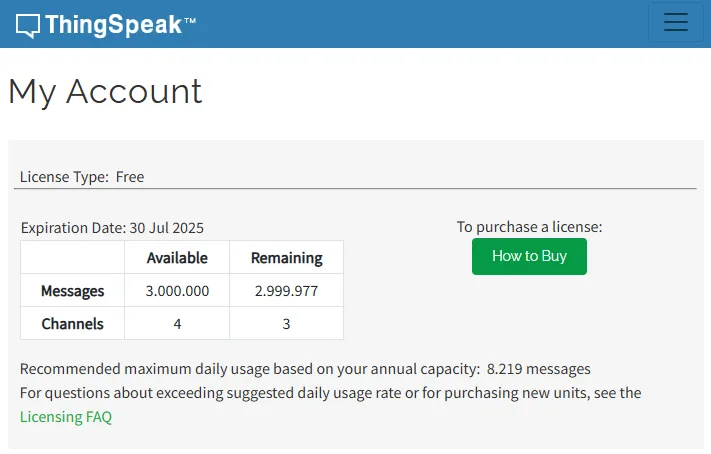Click the remaining channels value 3
711x454 pixels.
click(x=286, y=324)
